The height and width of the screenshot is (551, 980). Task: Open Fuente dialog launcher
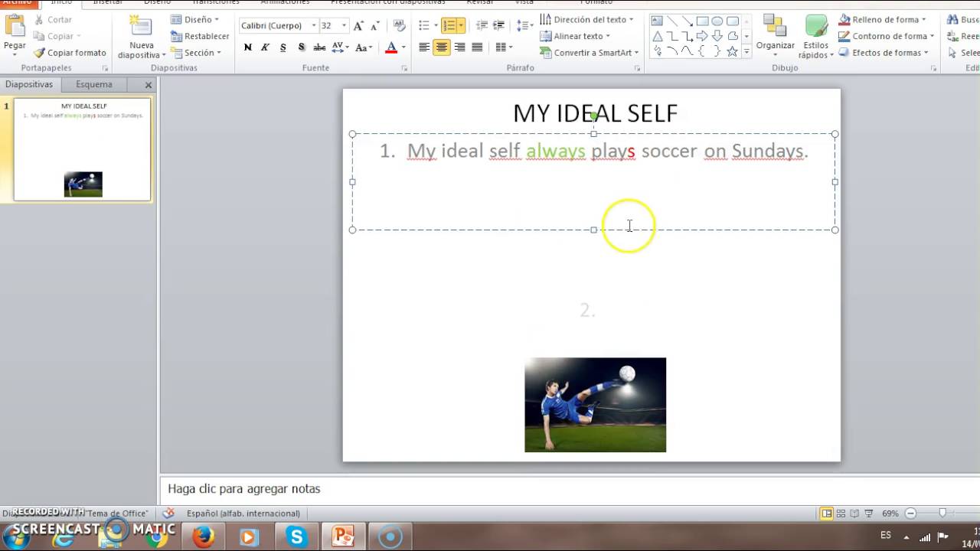pyautogui.click(x=404, y=68)
